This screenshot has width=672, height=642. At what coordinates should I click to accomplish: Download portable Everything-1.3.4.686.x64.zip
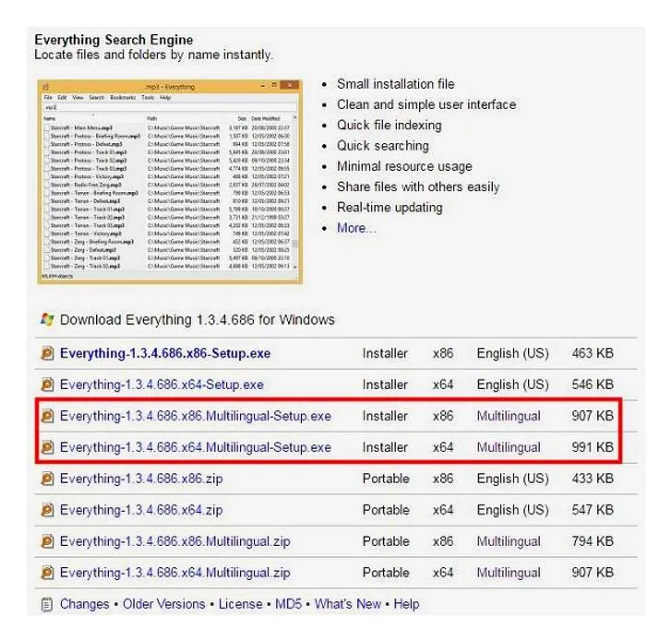(x=141, y=510)
